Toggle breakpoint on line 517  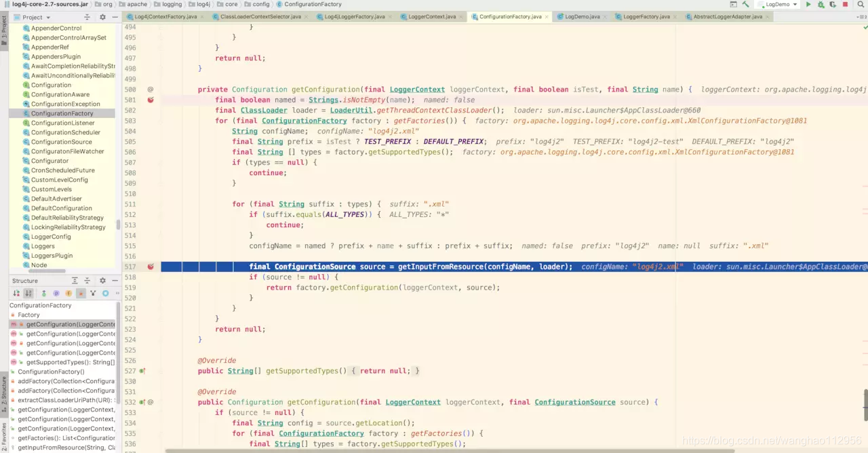tap(151, 267)
